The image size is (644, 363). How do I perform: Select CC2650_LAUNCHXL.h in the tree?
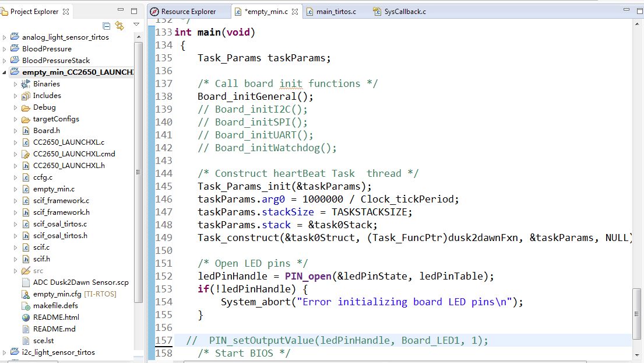[69, 166]
